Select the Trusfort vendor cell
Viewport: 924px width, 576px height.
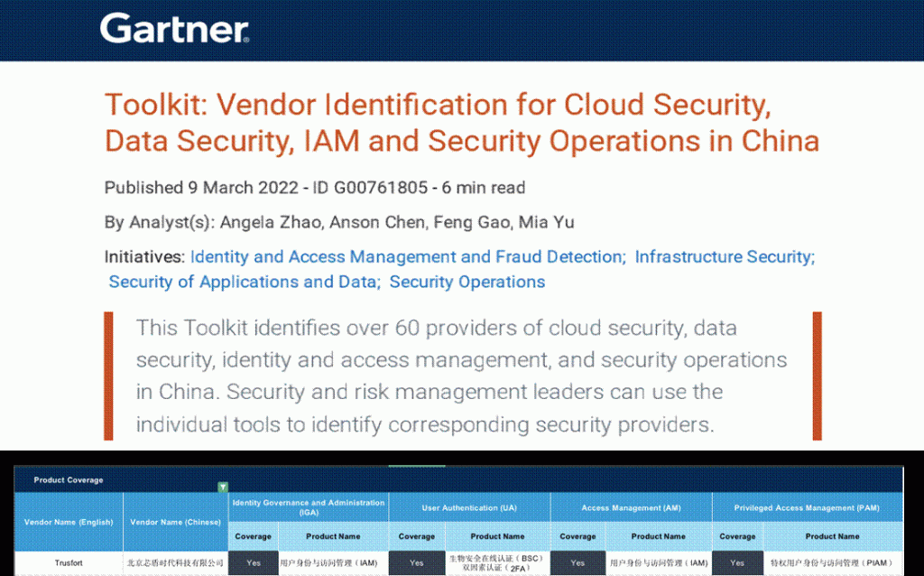point(69,563)
